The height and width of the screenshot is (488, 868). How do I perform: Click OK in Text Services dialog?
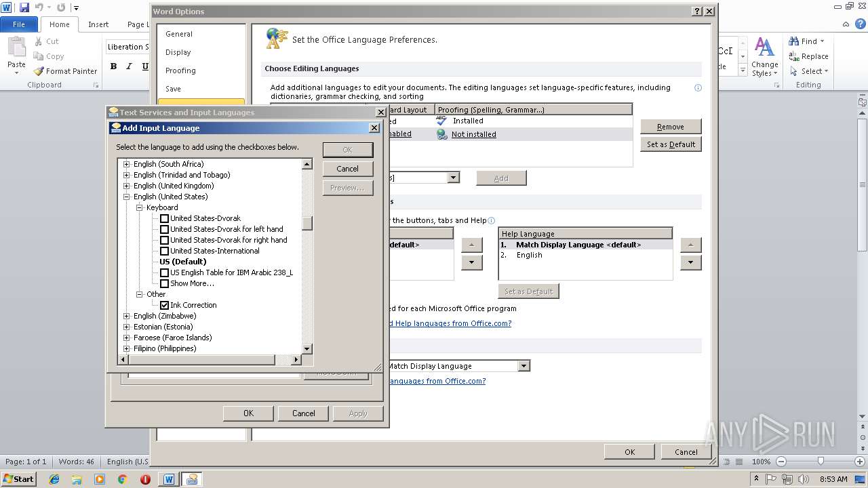tap(248, 413)
